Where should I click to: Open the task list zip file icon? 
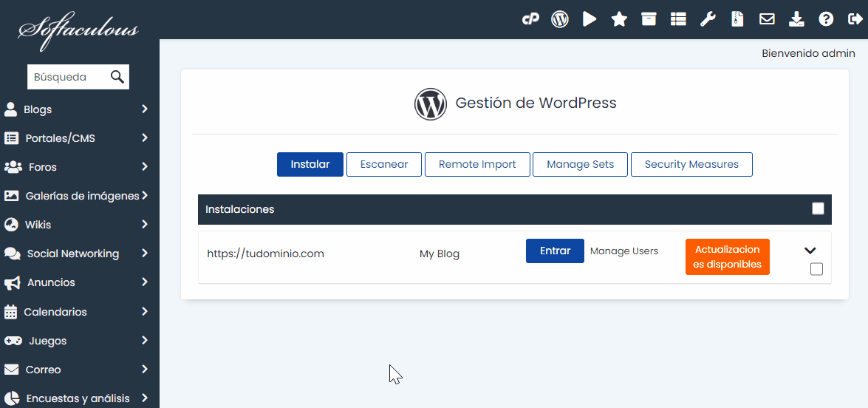[x=737, y=19]
